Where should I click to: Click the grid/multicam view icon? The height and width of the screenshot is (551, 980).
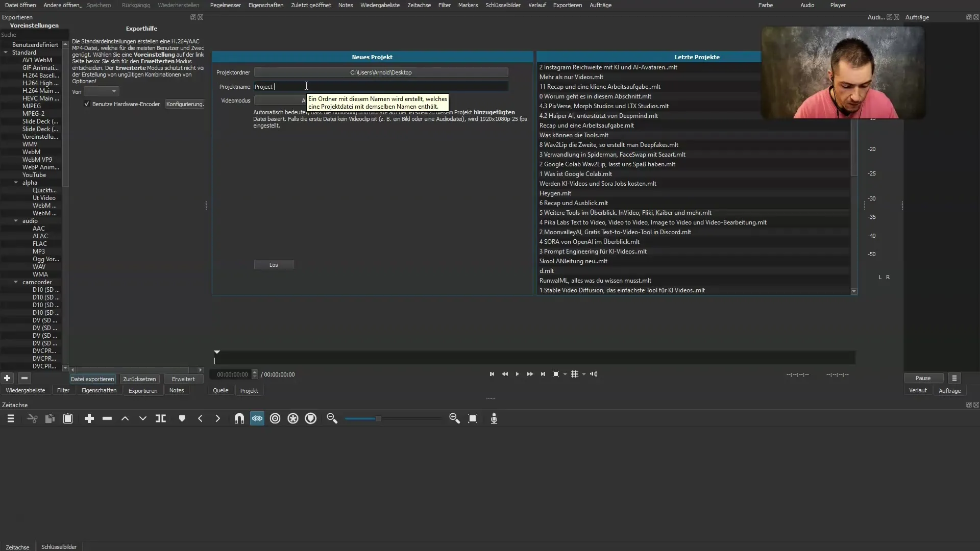(574, 374)
